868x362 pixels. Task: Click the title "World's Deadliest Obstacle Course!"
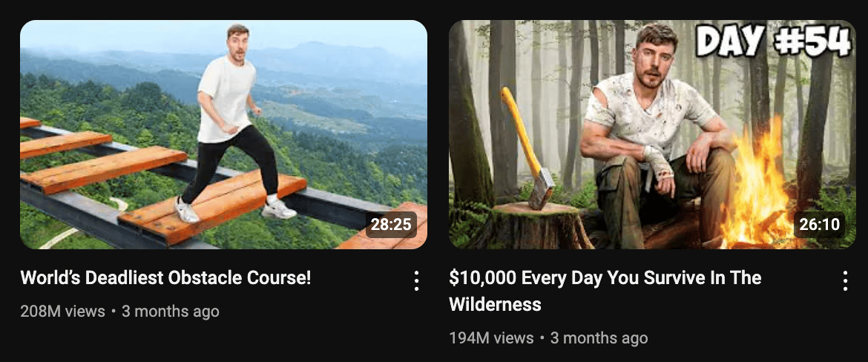coord(165,278)
